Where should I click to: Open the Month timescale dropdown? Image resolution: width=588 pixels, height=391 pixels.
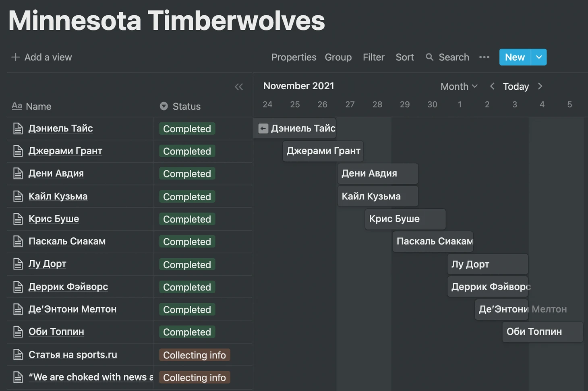coord(459,86)
